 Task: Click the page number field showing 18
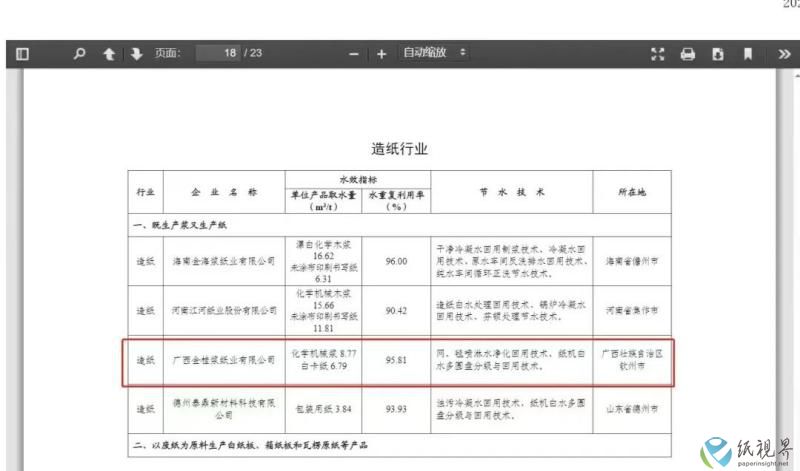(218, 53)
